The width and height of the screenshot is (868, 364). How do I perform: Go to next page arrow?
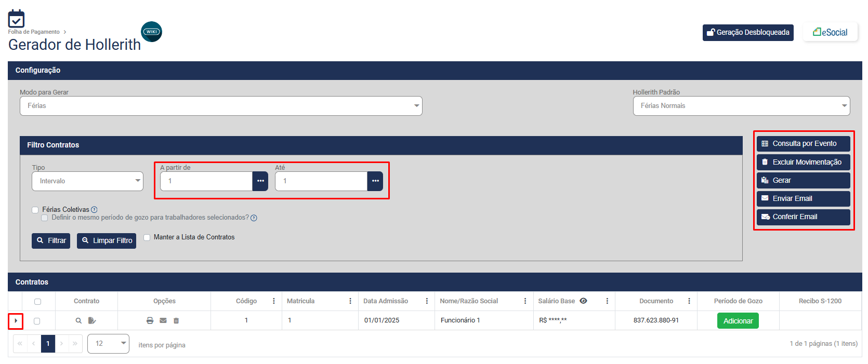click(62, 344)
